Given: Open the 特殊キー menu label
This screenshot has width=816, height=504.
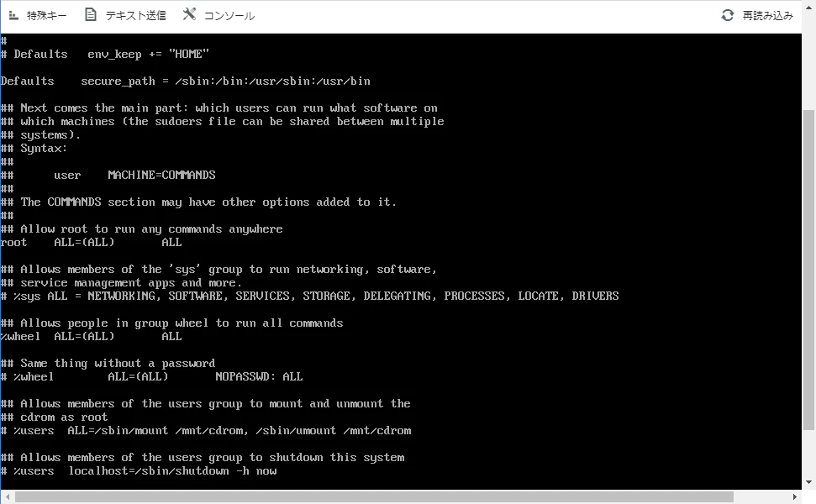Looking at the screenshot, I should [x=47, y=16].
